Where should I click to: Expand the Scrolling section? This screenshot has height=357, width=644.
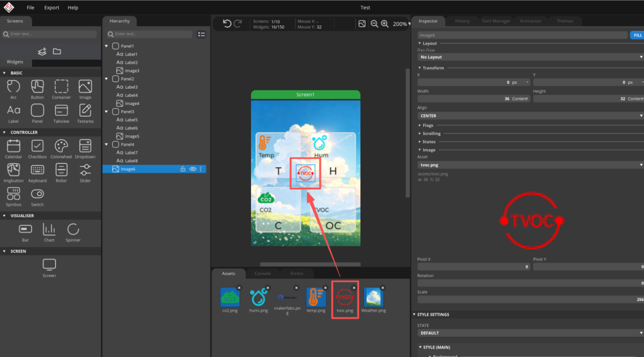click(x=430, y=133)
